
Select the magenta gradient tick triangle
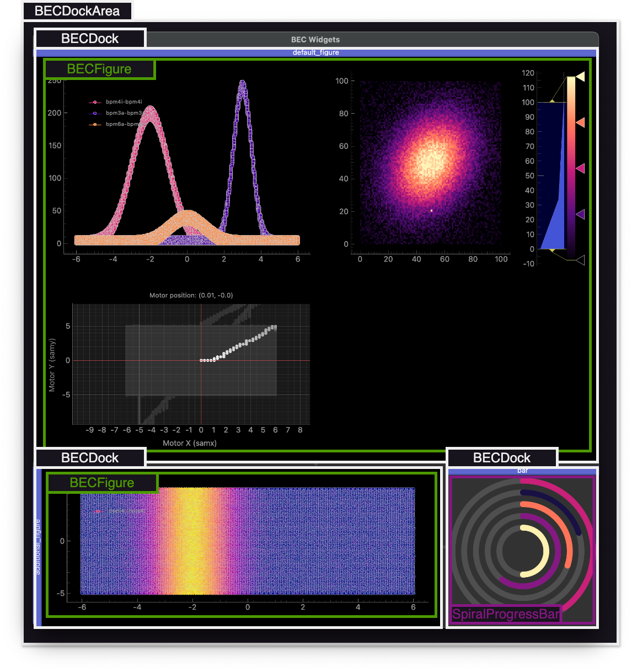pyautogui.click(x=580, y=168)
